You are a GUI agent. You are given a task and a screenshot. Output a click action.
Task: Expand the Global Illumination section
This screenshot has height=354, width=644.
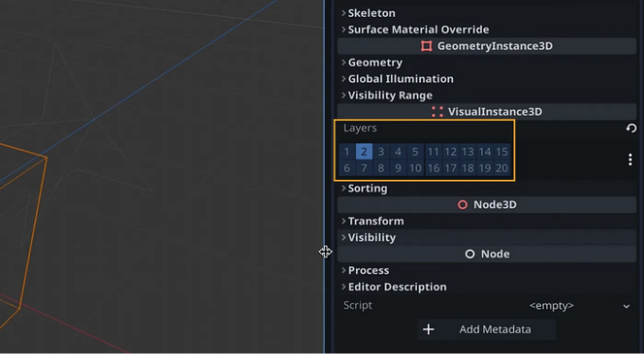(487, 79)
